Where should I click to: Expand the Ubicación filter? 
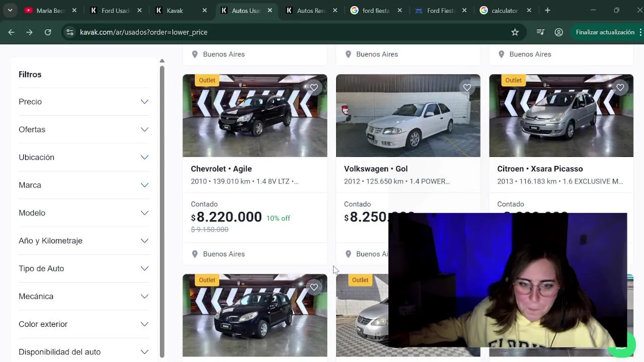[x=84, y=157]
